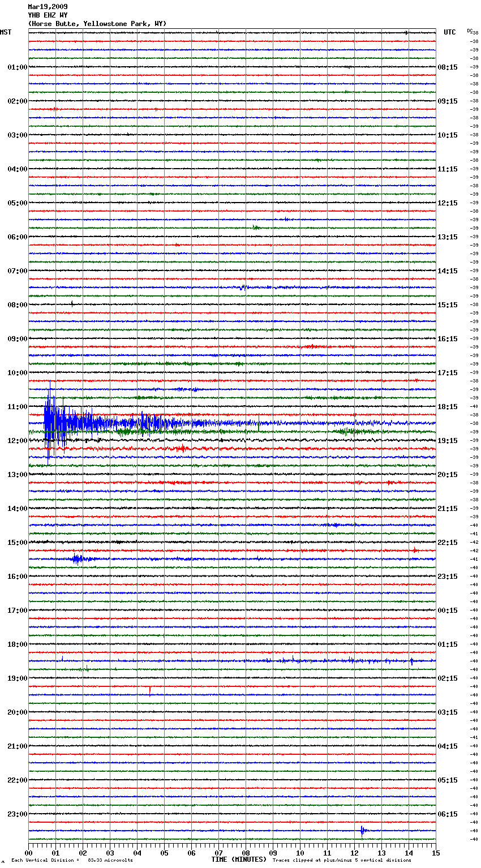This screenshot has width=481, height=868.
Task: Select the 22:00 MST time label
Action: [x=17, y=780]
